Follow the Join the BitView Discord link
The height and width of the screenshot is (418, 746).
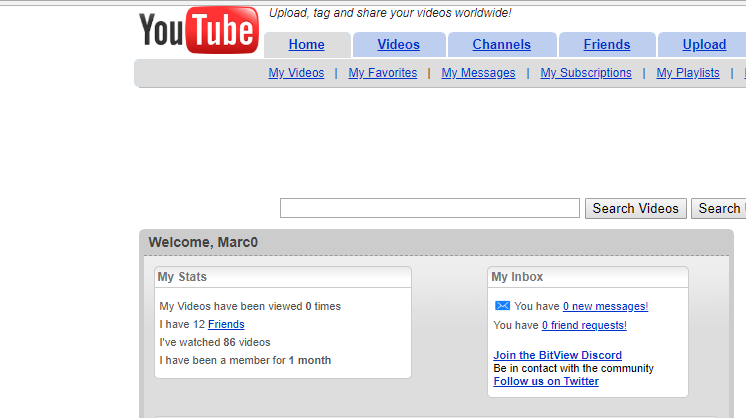pos(558,355)
